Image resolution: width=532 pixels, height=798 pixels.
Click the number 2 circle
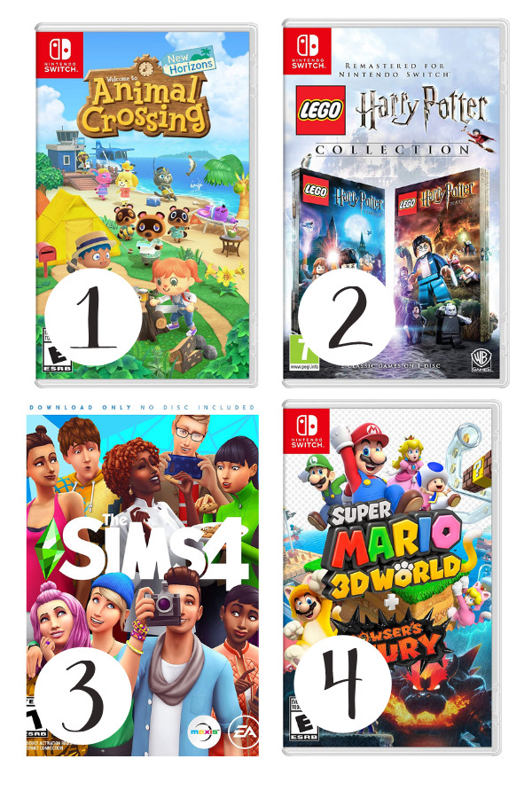(x=347, y=317)
